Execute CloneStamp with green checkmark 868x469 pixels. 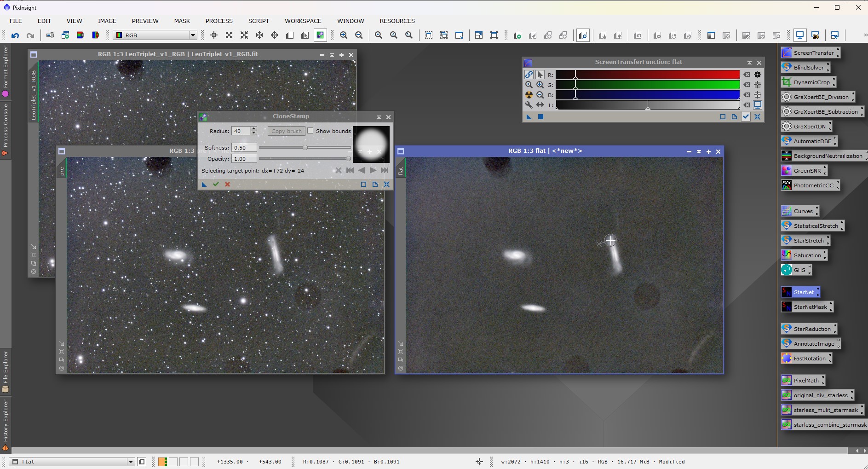216,185
